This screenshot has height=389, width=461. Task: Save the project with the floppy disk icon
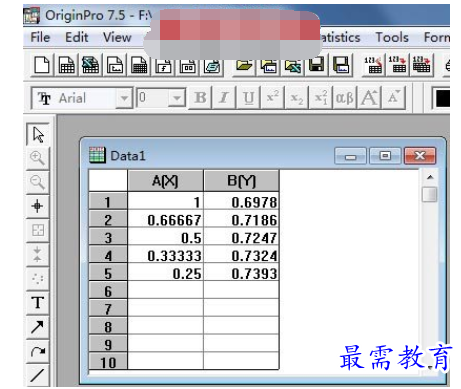317,65
